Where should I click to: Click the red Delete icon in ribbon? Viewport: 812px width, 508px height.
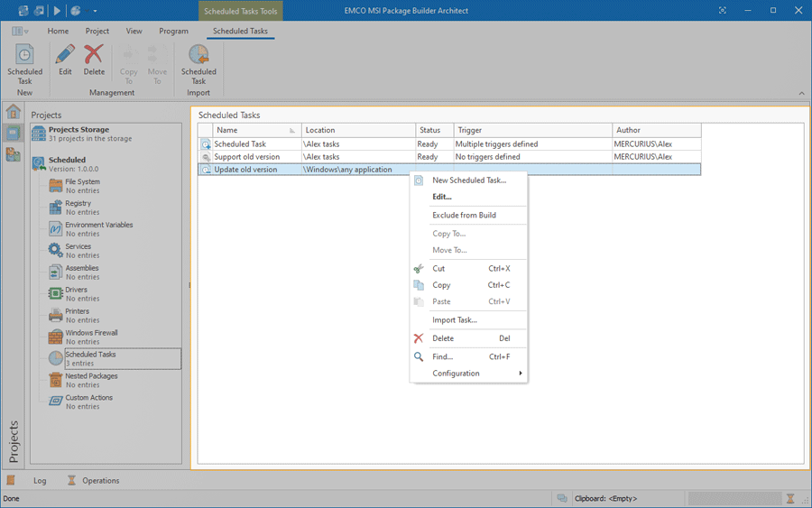94,54
